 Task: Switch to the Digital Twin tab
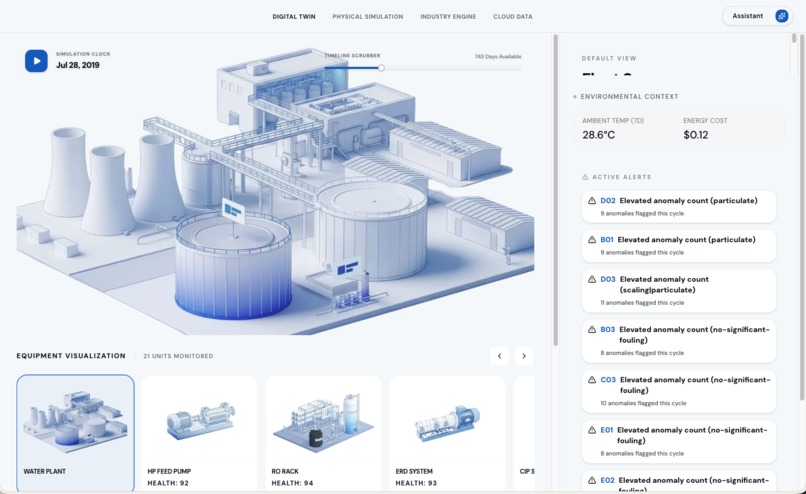(294, 16)
